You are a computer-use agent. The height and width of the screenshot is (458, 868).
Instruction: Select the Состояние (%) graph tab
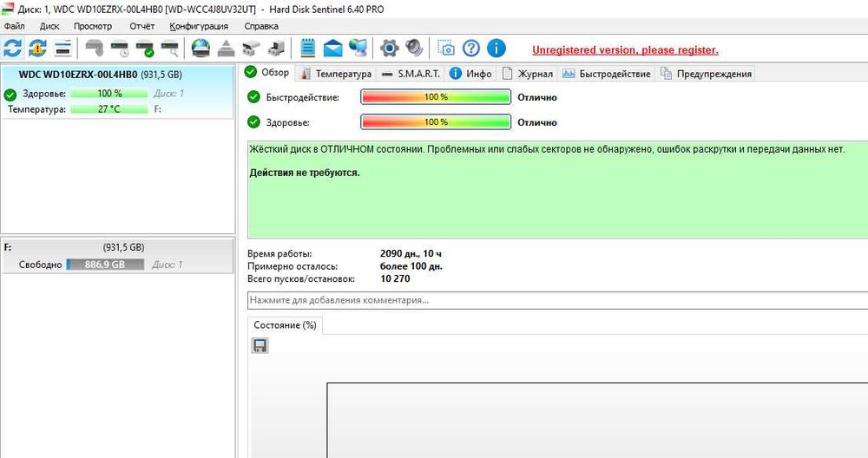point(285,325)
